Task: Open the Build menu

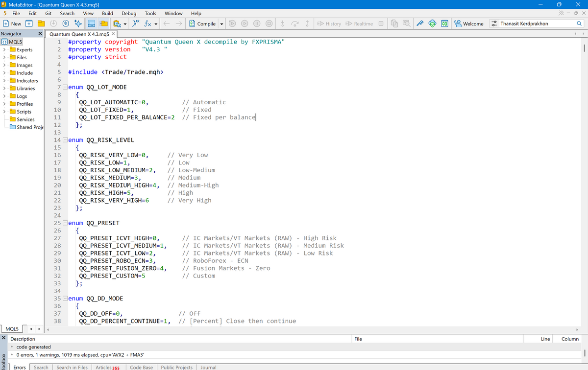Action: (107, 13)
